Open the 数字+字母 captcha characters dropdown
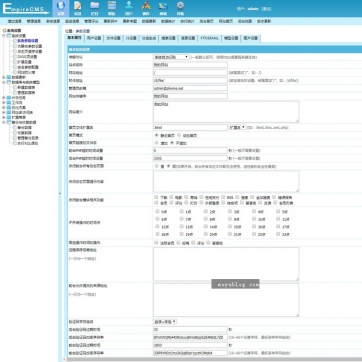The image size is (362, 362). [x=165, y=322]
